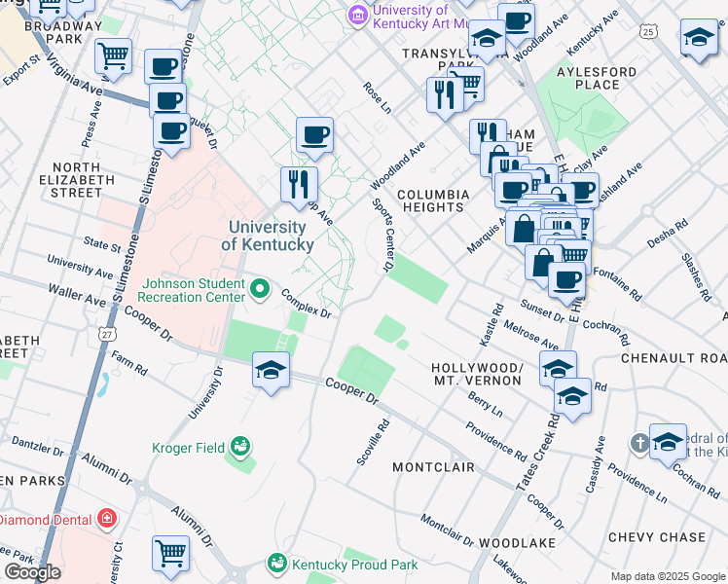Click the Providence Ln street label
728x584 pixels.
[637, 484]
